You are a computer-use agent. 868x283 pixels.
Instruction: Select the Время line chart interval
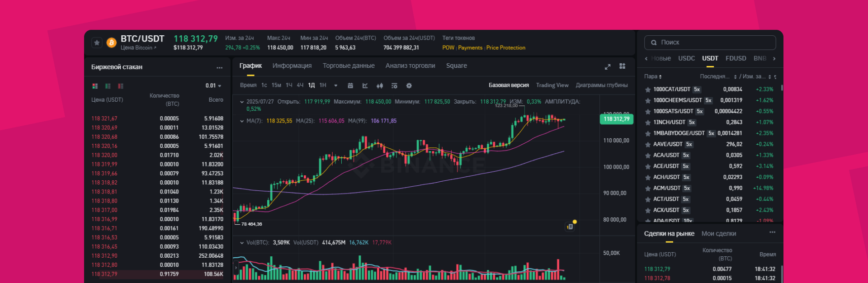248,85
